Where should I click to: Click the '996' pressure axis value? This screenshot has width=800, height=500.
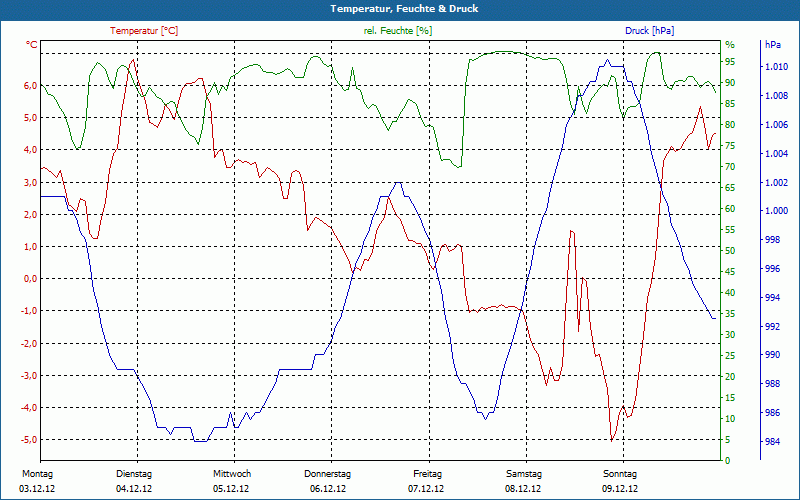click(772, 269)
